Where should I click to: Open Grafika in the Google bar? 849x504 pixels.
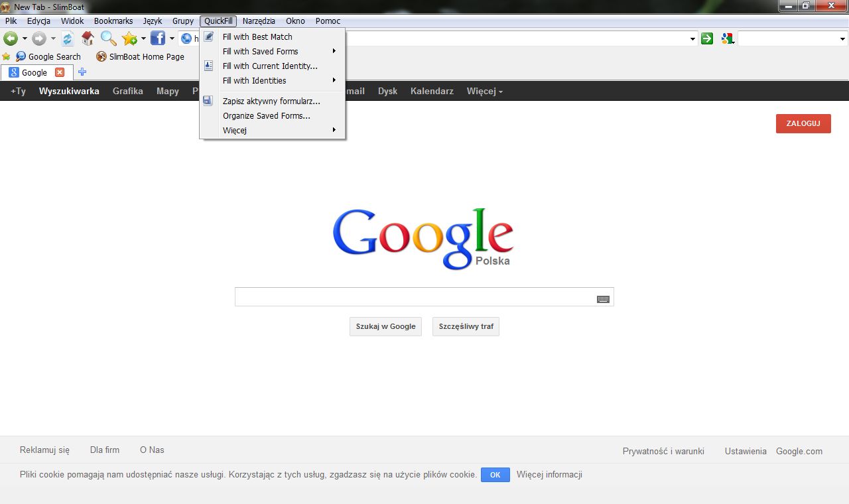(x=128, y=91)
